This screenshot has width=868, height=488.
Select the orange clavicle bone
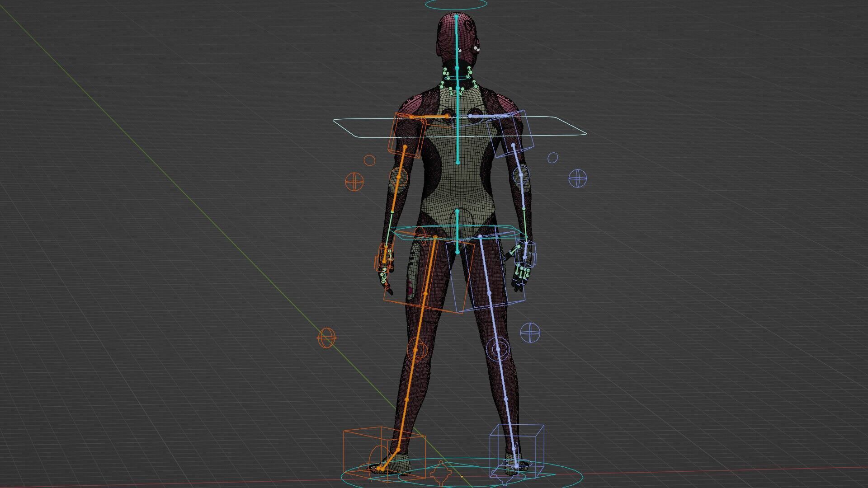[x=429, y=117]
